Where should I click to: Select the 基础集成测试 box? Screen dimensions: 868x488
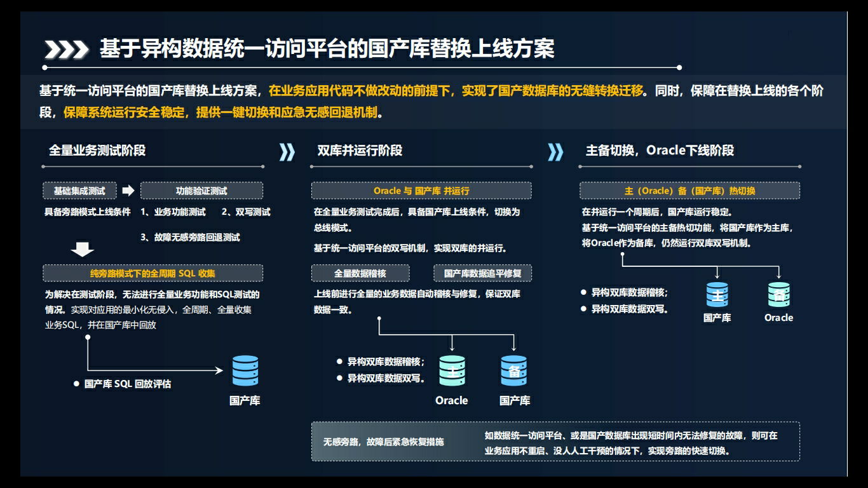coord(79,191)
